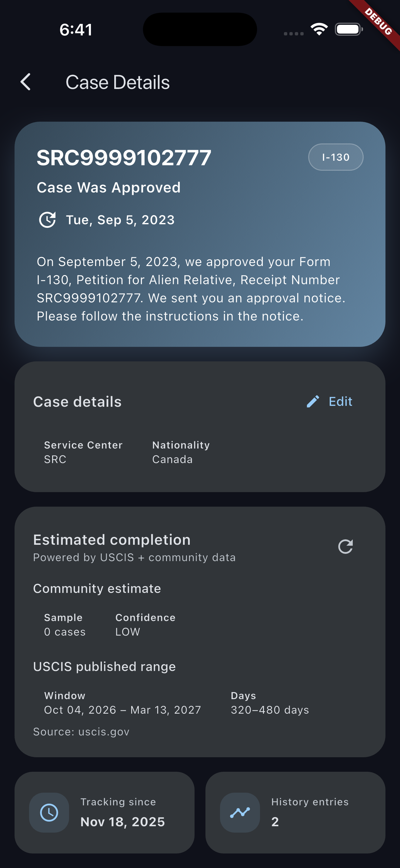The width and height of the screenshot is (400, 868).
Task: Tap the Source: uscis.gov text
Action: click(81, 732)
